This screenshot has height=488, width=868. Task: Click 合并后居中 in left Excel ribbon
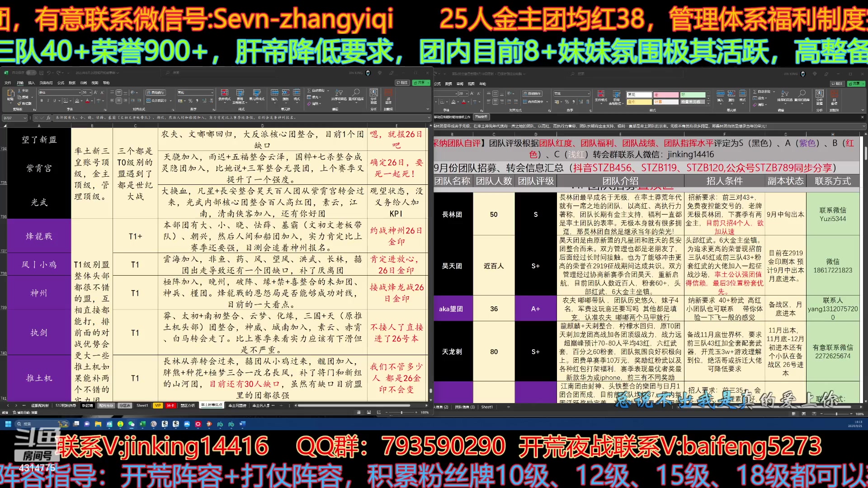(x=156, y=101)
